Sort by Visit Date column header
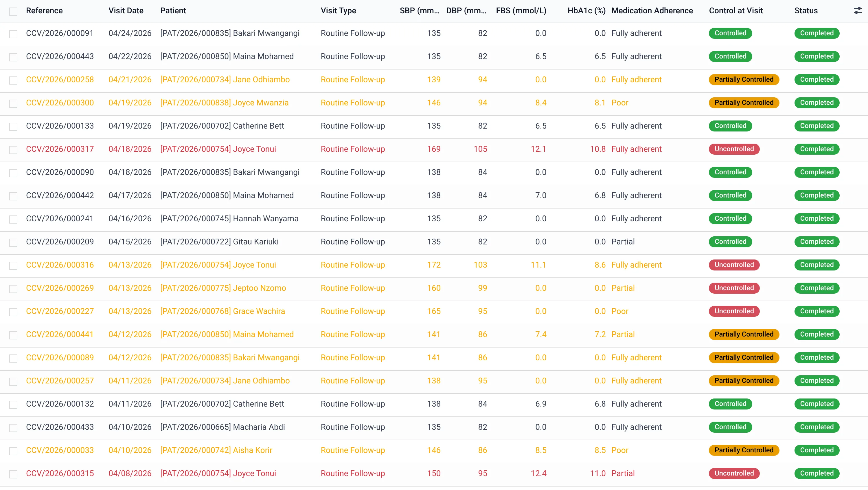868x490 pixels. pos(126,11)
